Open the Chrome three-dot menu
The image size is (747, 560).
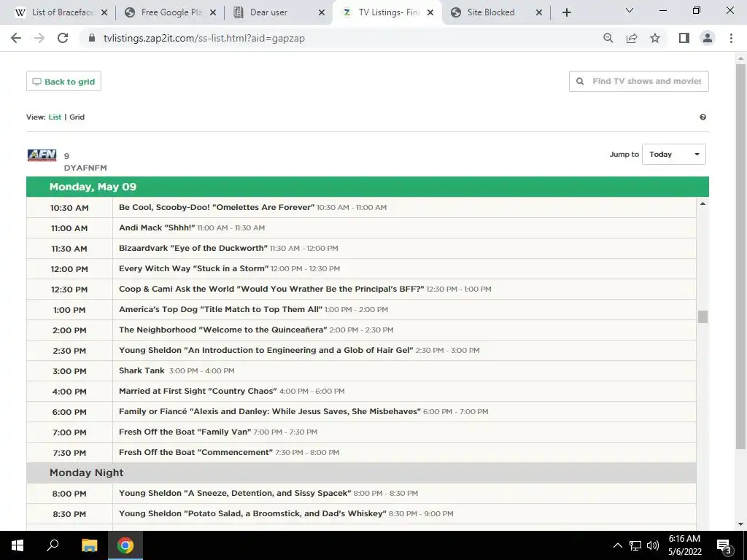pos(731,38)
